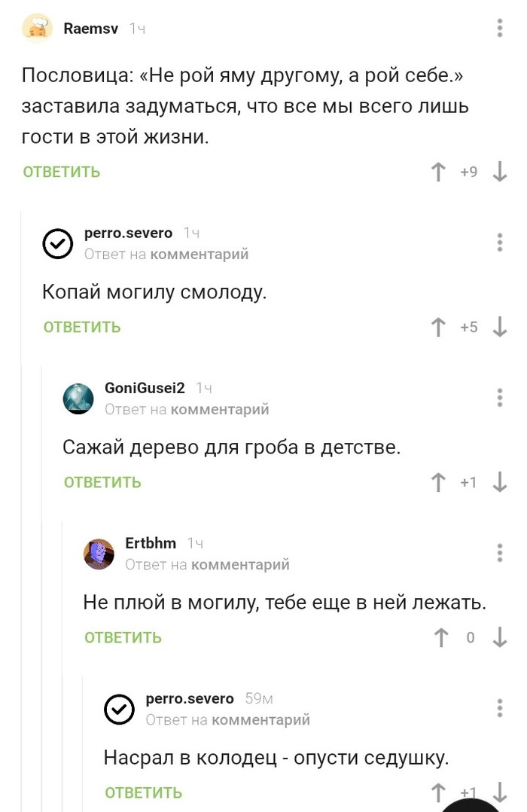Image resolution: width=527 pixels, height=812 pixels.
Task: Click Ertbhm's avatar image
Action: pyautogui.click(x=99, y=554)
